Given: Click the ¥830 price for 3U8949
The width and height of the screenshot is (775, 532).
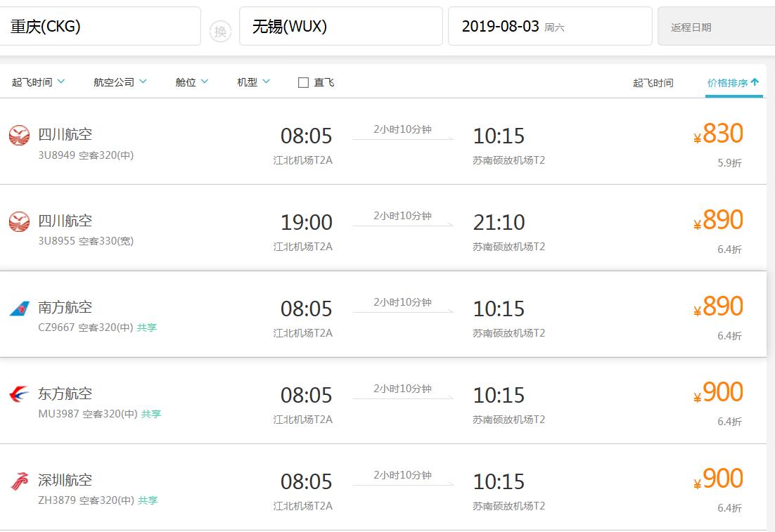Looking at the screenshot, I should (718, 134).
